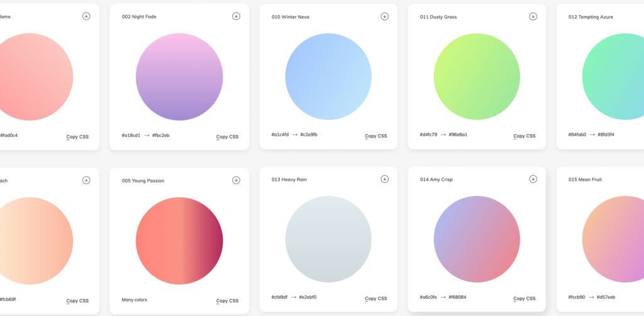
Task: Click the #cfd9df hex color code
Action: [x=280, y=297]
